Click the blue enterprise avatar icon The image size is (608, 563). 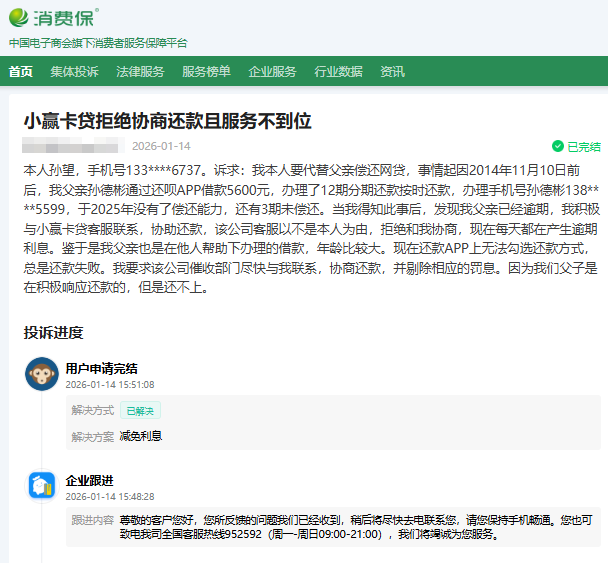click(x=41, y=486)
